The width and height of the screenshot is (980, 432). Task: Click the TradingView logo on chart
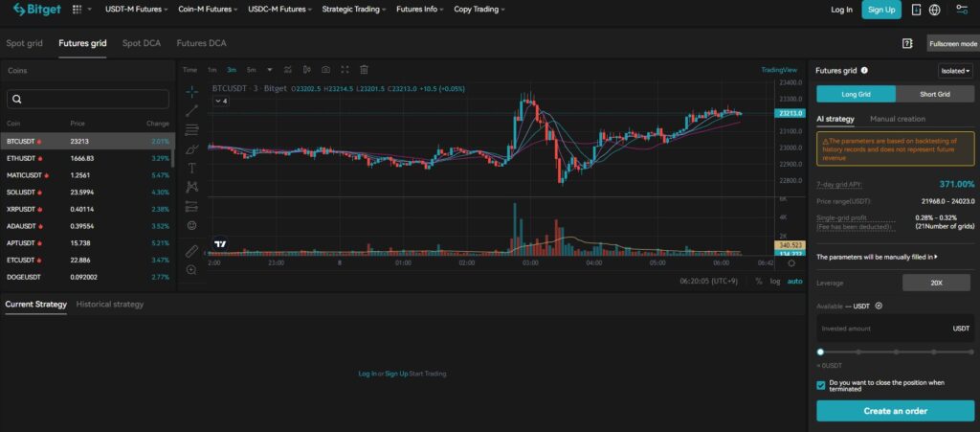[219, 244]
